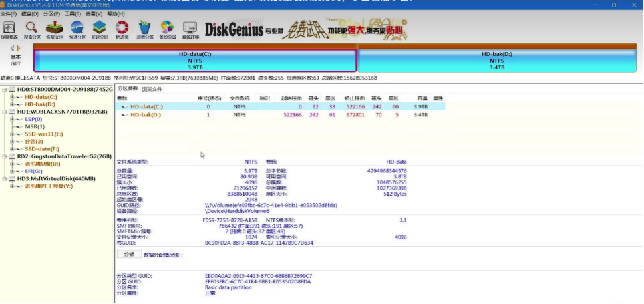Viewport: 644px width, 304px height.
Task: Collapse the HD3:MsftVirtualDisk node
Action: (4, 178)
